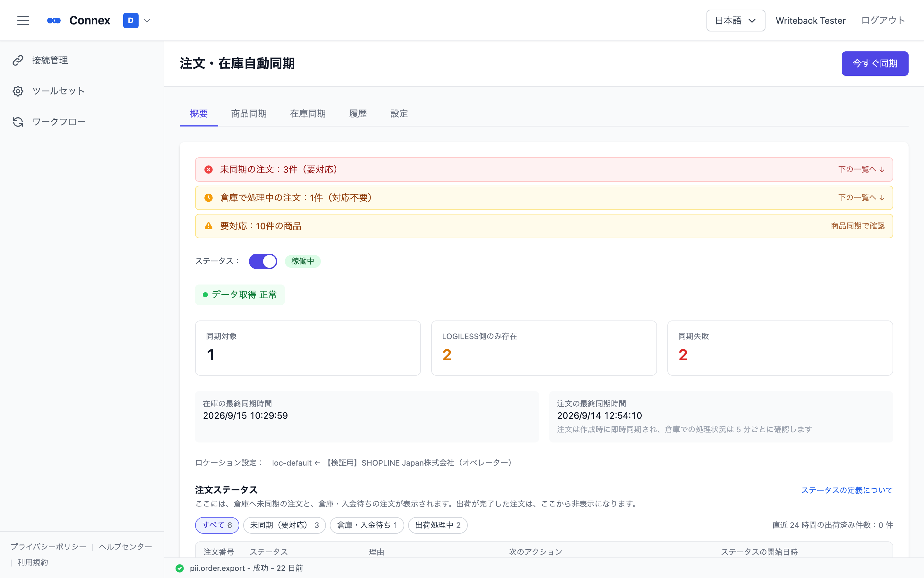The height and width of the screenshot is (578, 924).
Task: Open the ヘルプセンター footer link
Action: click(x=125, y=547)
